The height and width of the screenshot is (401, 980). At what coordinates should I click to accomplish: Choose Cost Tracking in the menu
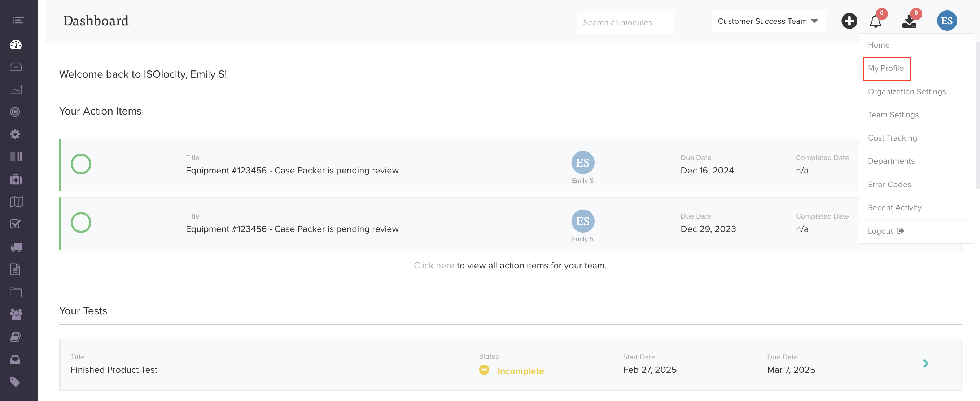(x=892, y=138)
